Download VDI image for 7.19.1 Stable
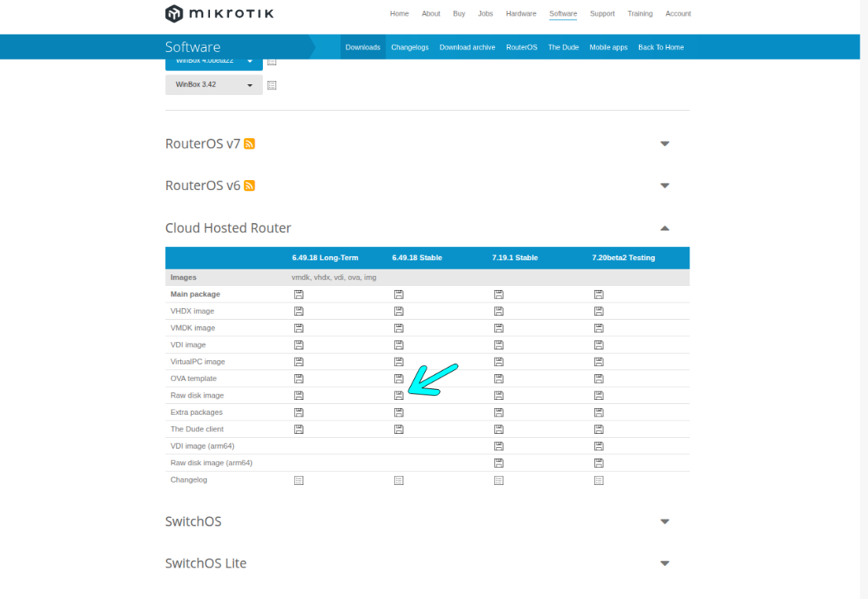The width and height of the screenshot is (868, 599). tap(498, 345)
